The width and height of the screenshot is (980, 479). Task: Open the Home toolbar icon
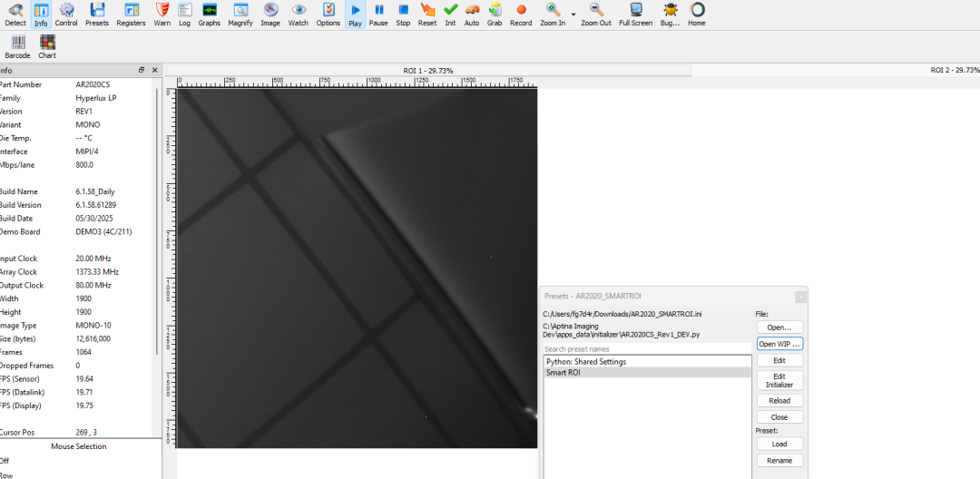point(697,15)
